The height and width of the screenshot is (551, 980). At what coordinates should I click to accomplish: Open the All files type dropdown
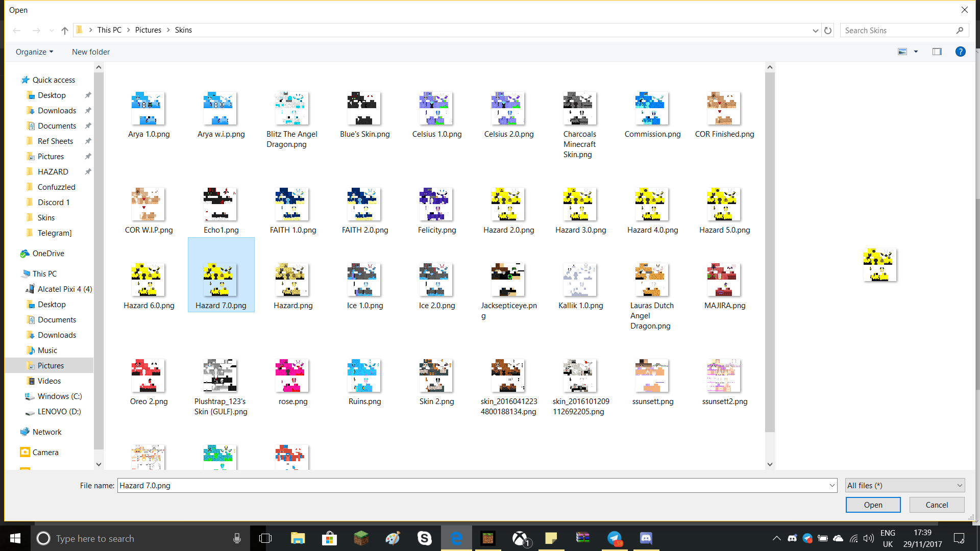[905, 486]
